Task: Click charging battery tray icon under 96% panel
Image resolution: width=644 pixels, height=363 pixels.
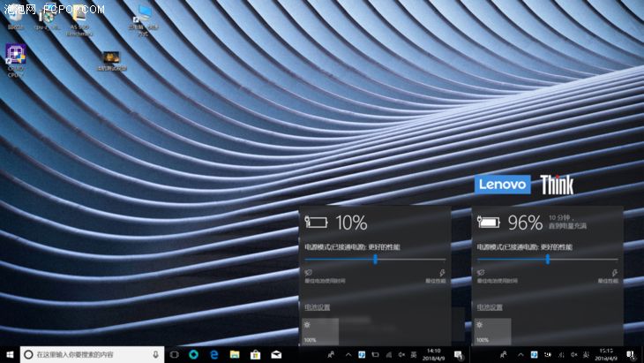Action: click(x=548, y=354)
